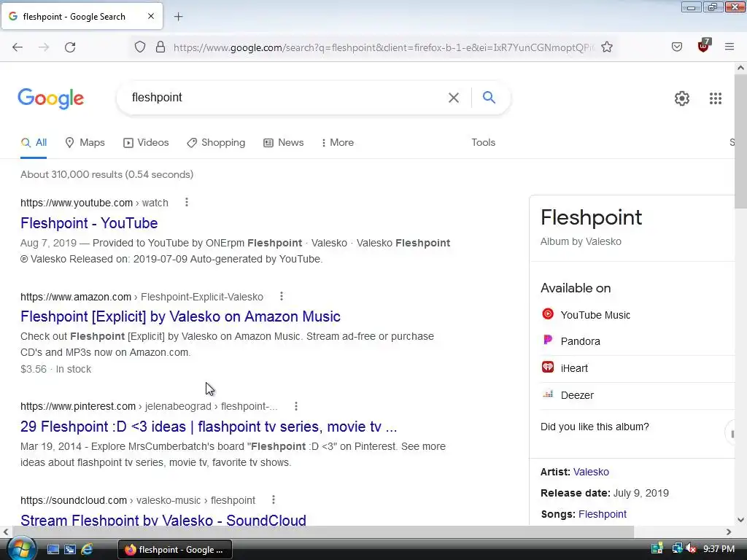Click the YouTube Music text link
Screen dimensions: 747x560
[595, 315]
